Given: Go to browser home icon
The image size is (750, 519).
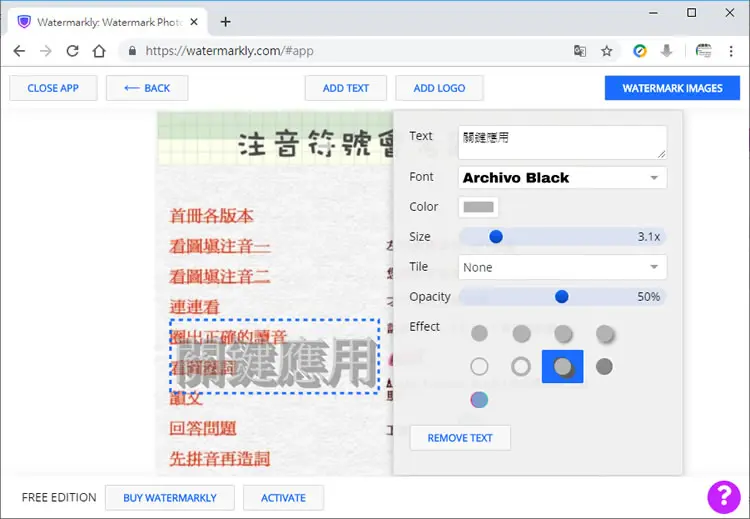Looking at the screenshot, I should [x=99, y=51].
